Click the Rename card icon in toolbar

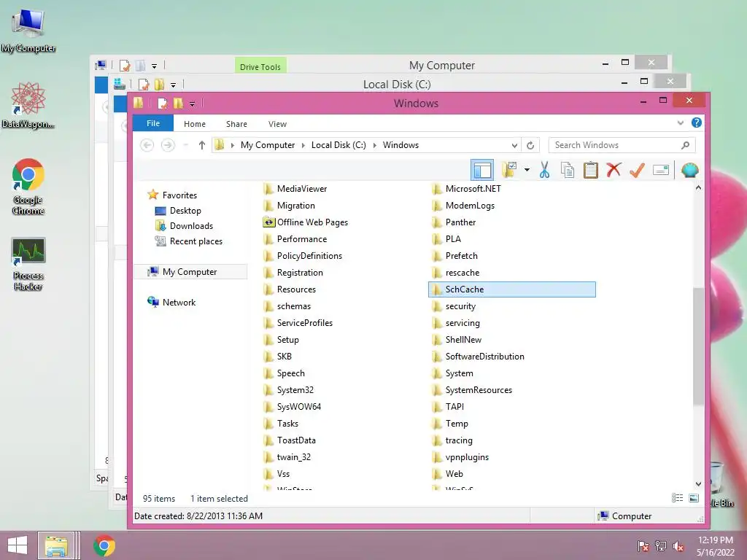click(661, 170)
